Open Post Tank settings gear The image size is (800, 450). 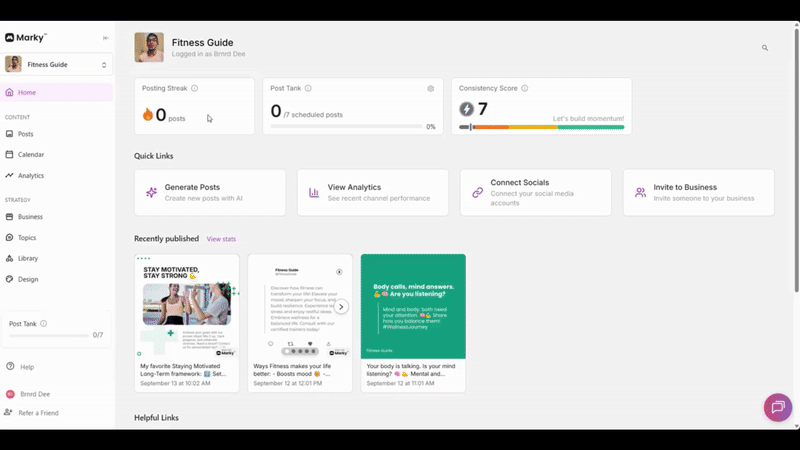coord(431,88)
